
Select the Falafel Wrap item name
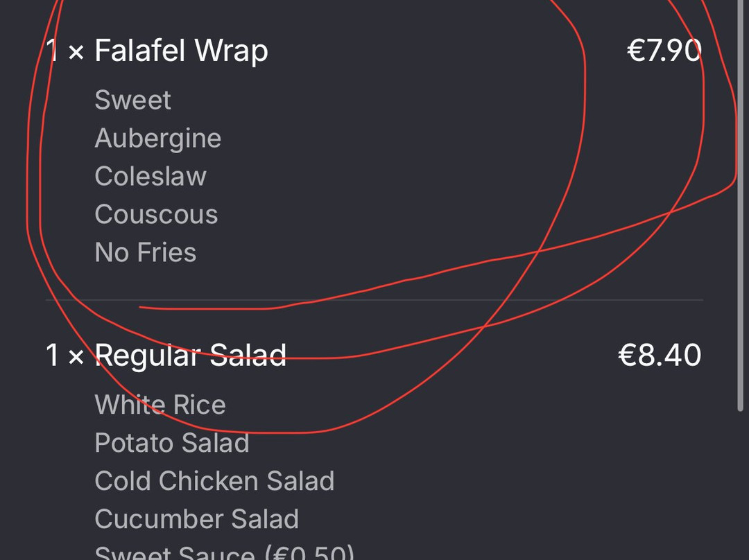[181, 51]
